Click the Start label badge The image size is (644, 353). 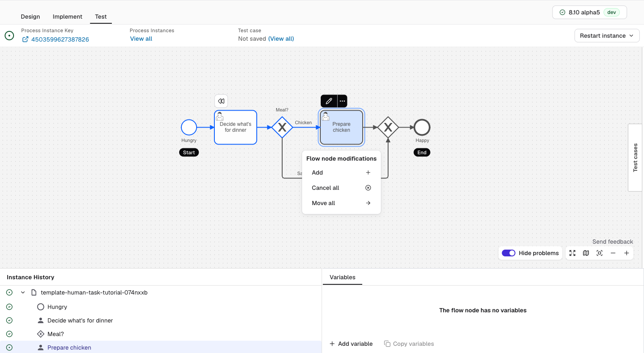189,153
